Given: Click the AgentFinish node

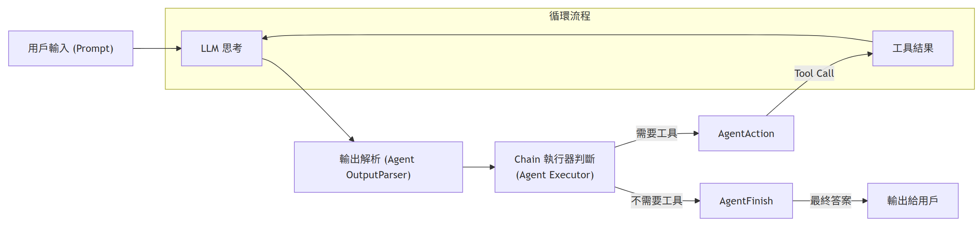Looking at the screenshot, I should click(746, 201).
